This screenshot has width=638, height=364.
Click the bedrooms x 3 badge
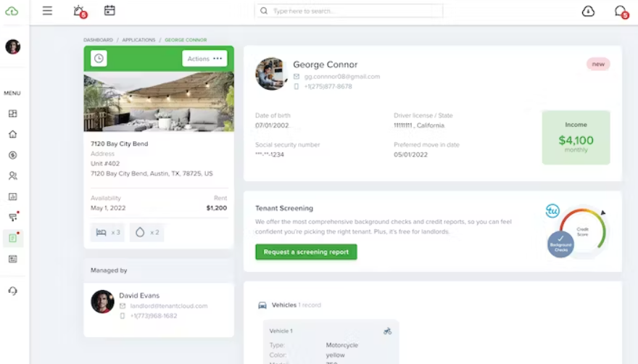click(108, 233)
